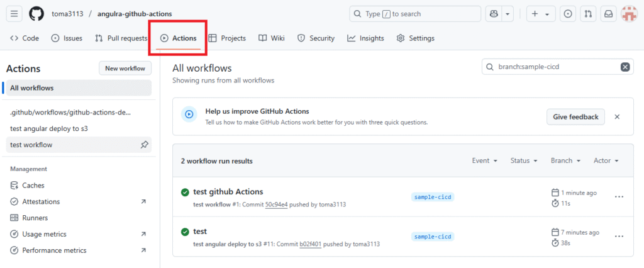The height and width of the screenshot is (268, 644).
Task: Switch to the Code tab
Action: pyautogui.click(x=25, y=38)
